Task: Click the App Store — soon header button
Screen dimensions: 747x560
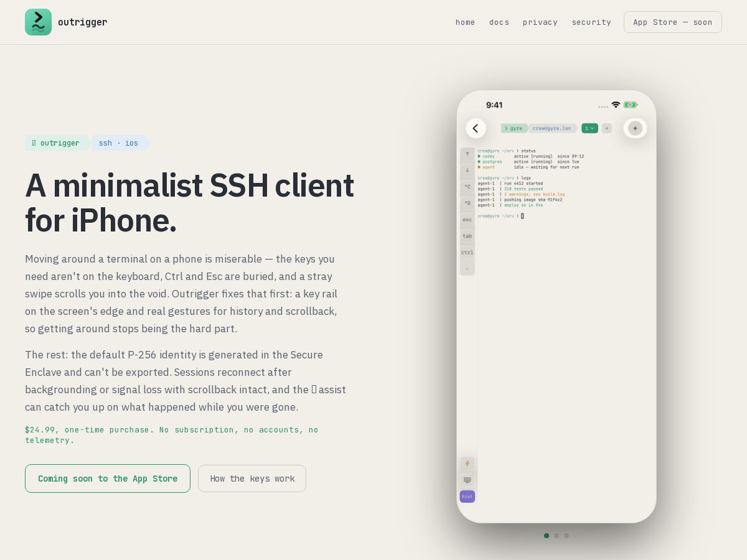Action: [673, 22]
